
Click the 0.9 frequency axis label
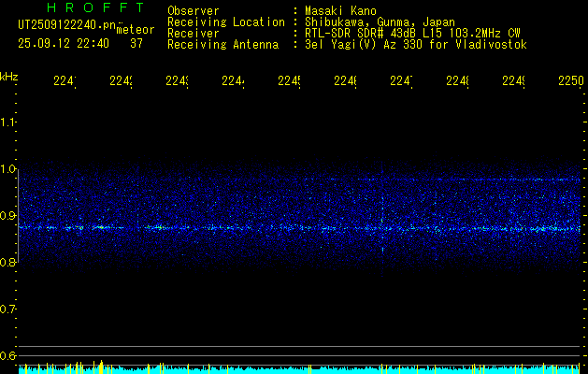click(x=8, y=215)
